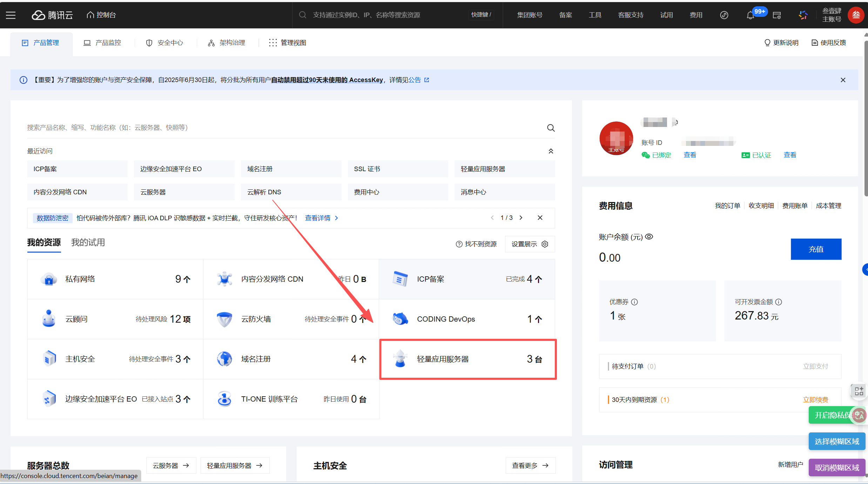The height and width of the screenshot is (484, 868).
Task: Click the notification bell icon
Action: click(x=750, y=15)
